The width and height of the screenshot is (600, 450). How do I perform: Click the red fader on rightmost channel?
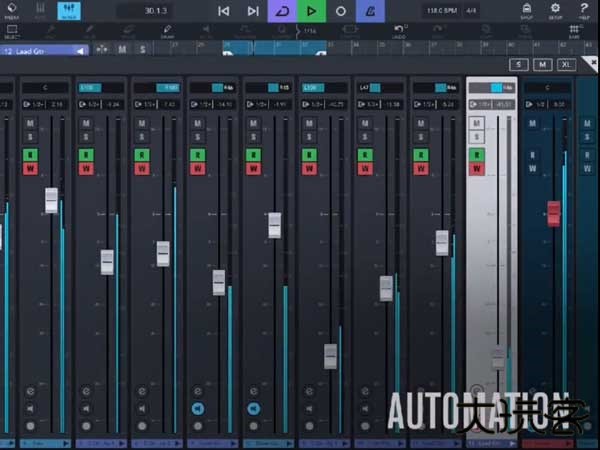tap(553, 213)
